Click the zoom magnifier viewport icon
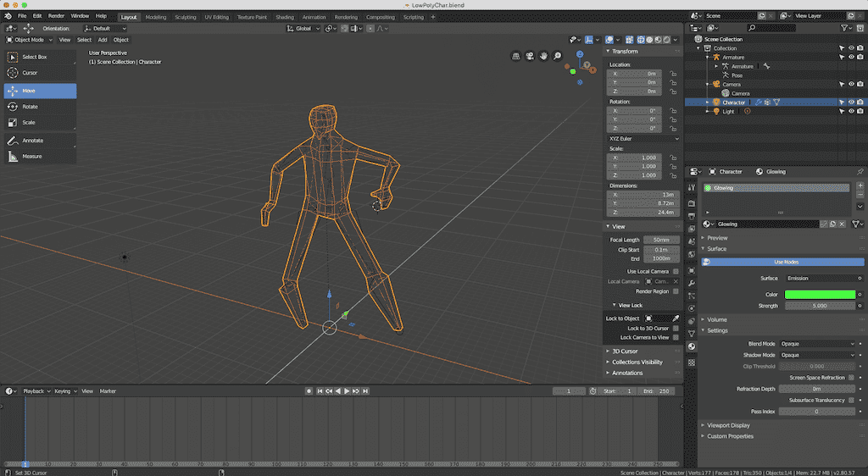The width and height of the screenshot is (868, 476). coord(557,57)
